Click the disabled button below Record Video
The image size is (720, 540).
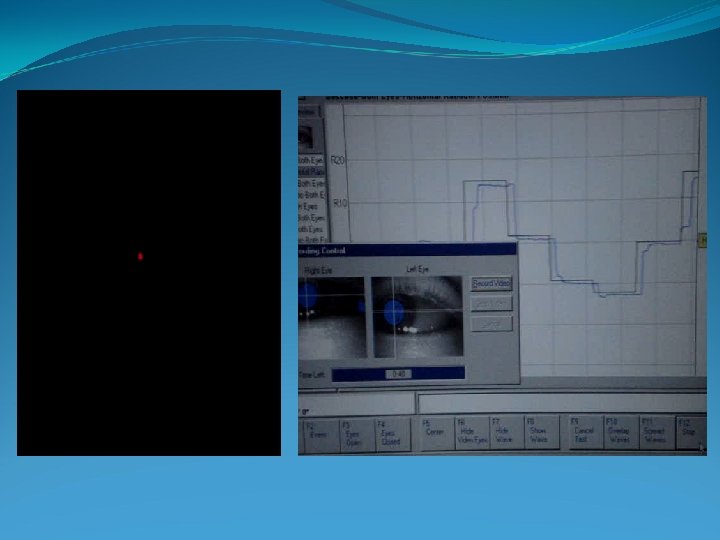pyautogui.click(x=491, y=304)
